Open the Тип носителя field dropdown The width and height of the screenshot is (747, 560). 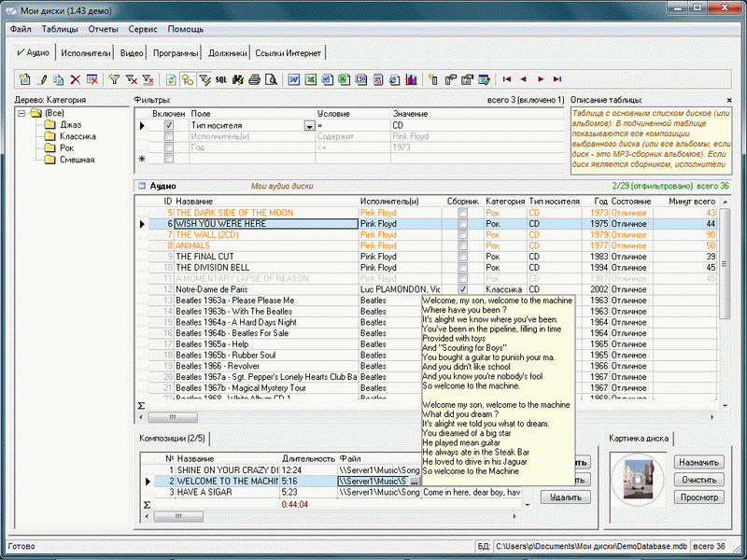coord(309,125)
